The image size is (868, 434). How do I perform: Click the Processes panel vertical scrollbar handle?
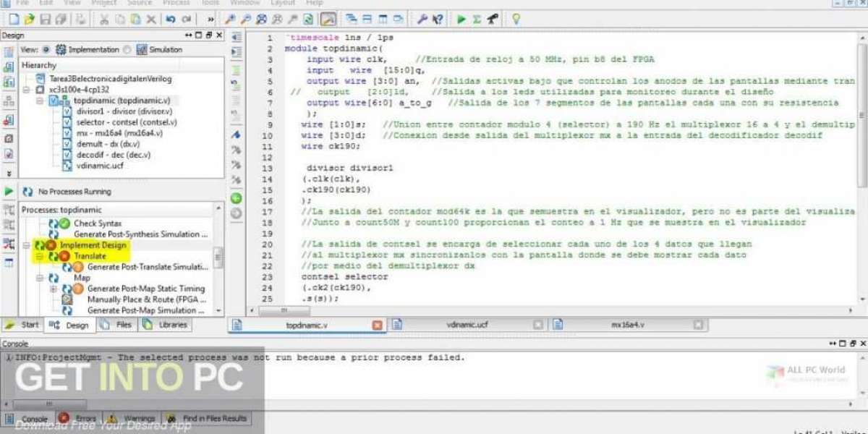coord(218,258)
